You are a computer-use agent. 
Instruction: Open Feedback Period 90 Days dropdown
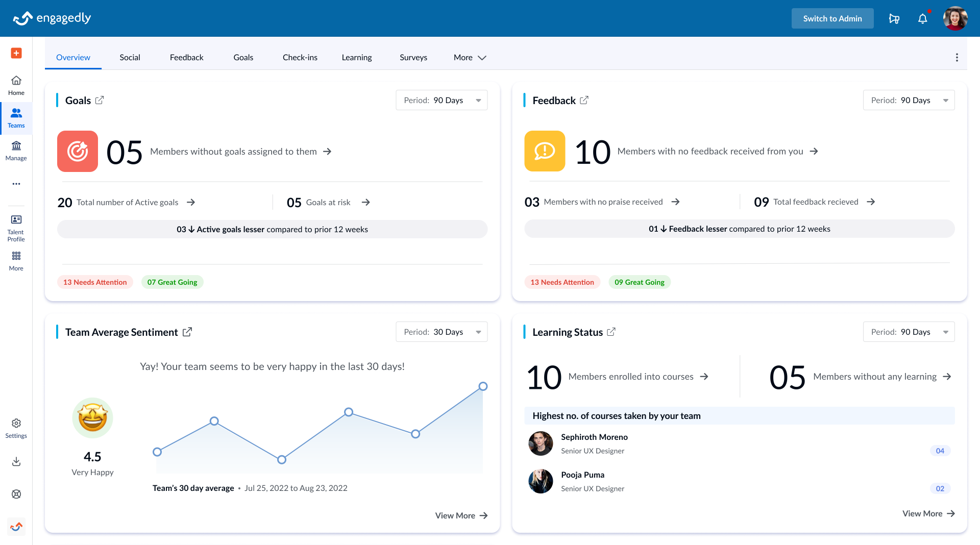point(909,100)
